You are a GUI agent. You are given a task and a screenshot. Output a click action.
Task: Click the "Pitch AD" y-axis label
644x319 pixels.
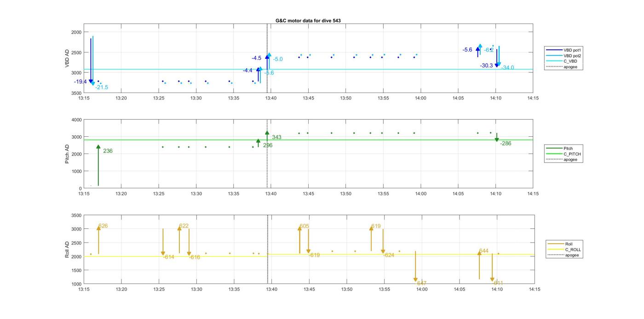click(x=67, y=154)
